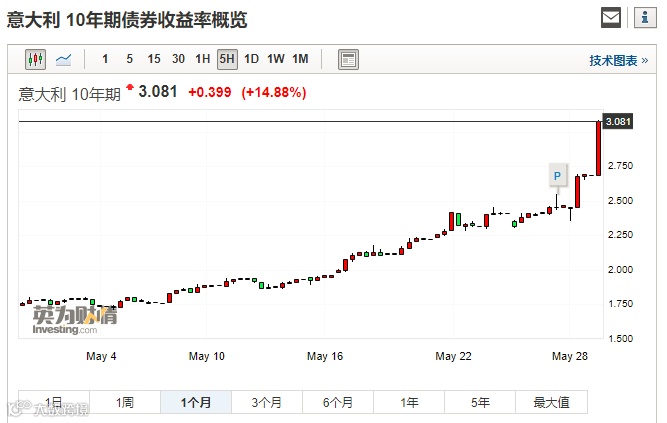
Task: Switch to the 1周 range tab
Action: point(125,402)
